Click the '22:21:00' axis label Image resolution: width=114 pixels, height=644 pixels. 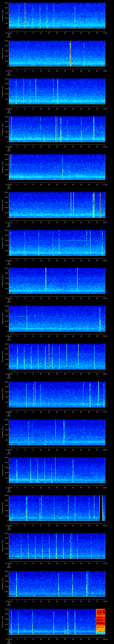(x=9, y=223)
